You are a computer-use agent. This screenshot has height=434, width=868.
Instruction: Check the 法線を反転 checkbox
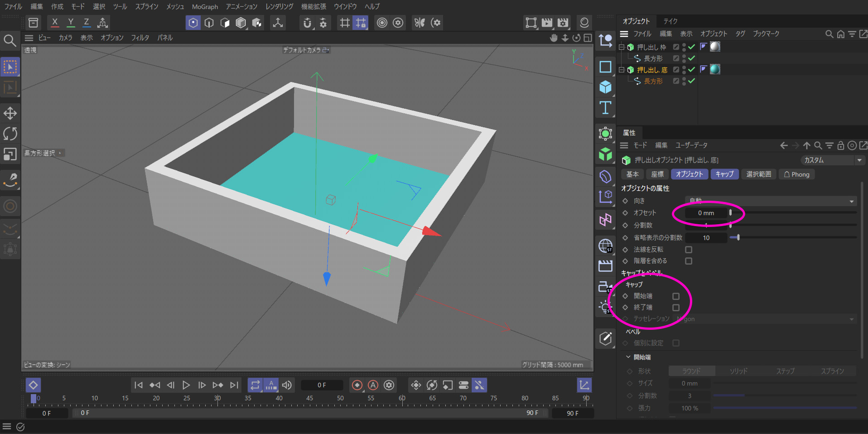(x=689, y=250)
